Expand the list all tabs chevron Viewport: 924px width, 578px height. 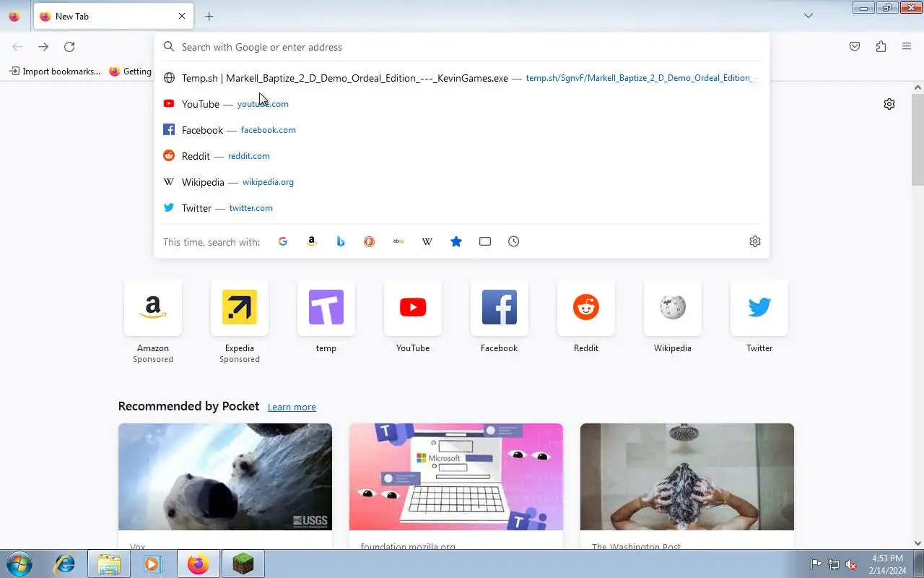click(808, 16)
